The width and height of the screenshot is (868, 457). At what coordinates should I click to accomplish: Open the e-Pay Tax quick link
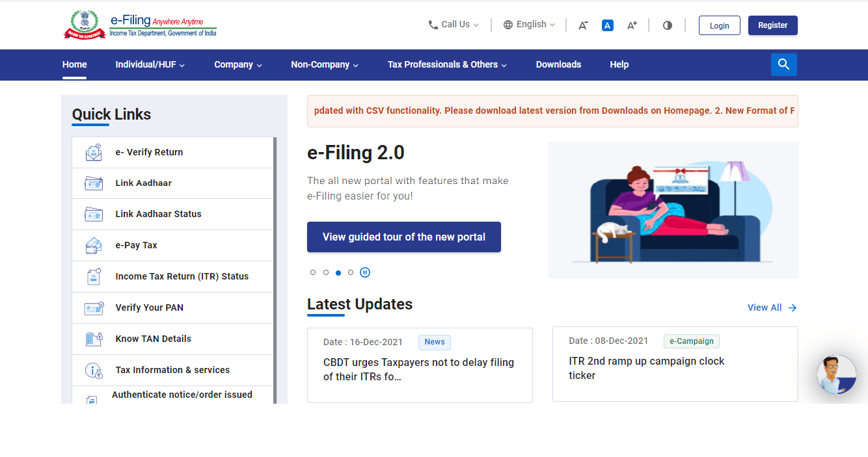pos(173,245)
